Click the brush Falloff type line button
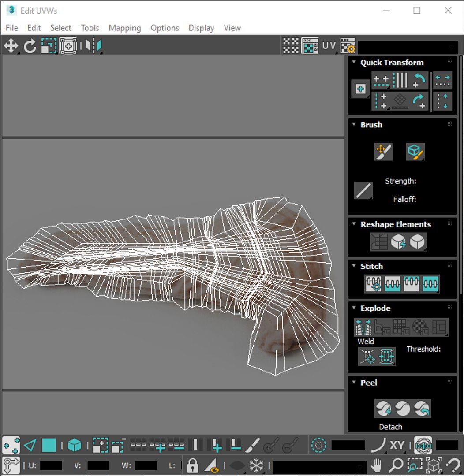Image resolution: width=464 pixels, height=476 pixels. click(363, 191)
